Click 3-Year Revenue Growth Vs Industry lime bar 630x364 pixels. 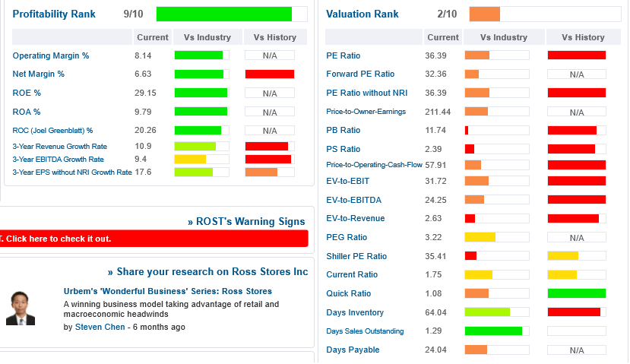[x=195, y=146]
